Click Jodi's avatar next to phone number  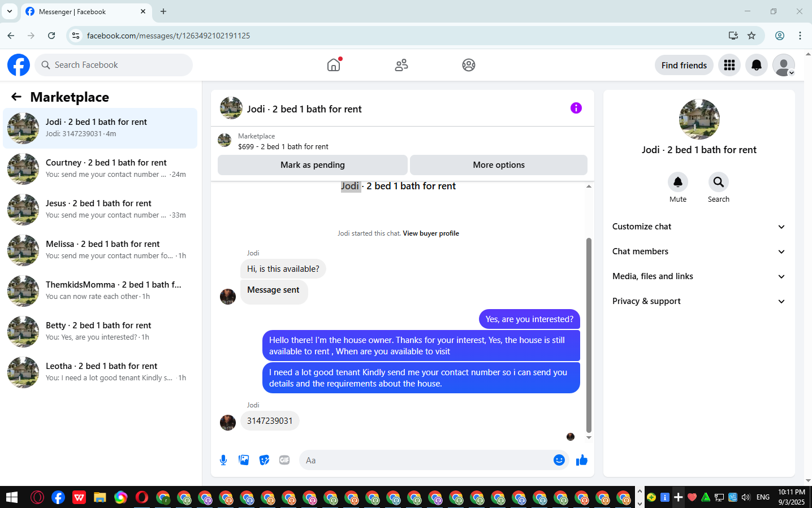[228, 423]
